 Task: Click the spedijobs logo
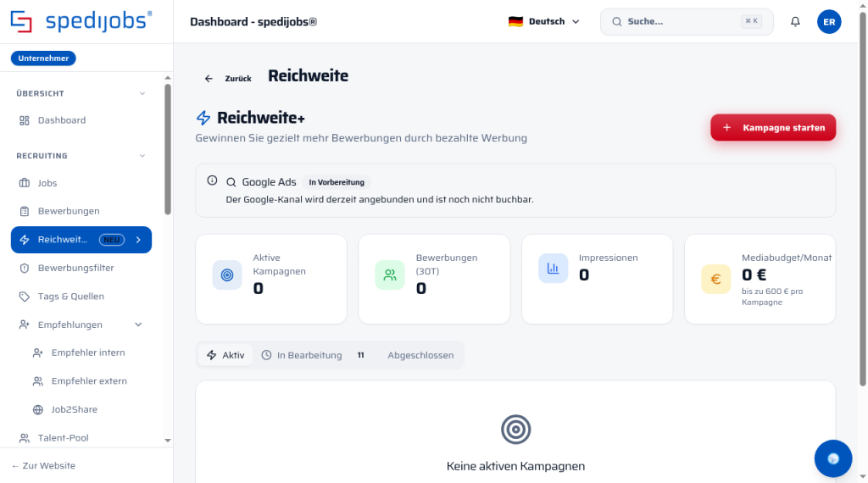point(81,21)
